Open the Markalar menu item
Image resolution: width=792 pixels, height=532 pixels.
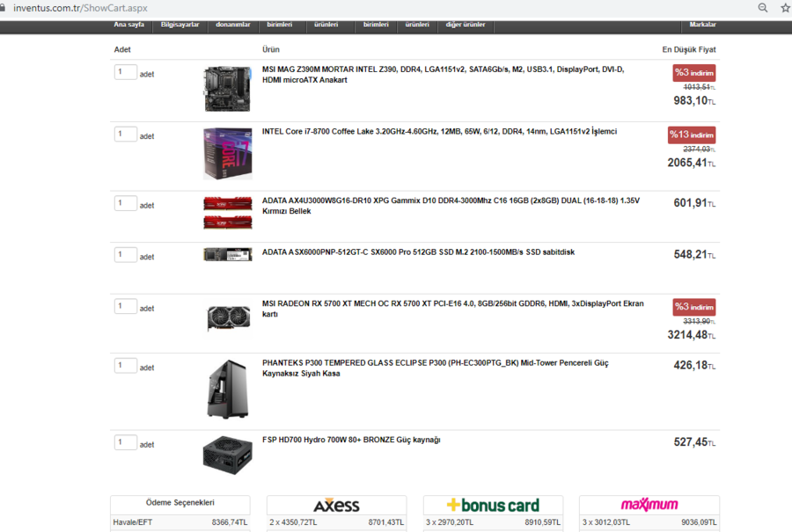(x=702, y=25)
